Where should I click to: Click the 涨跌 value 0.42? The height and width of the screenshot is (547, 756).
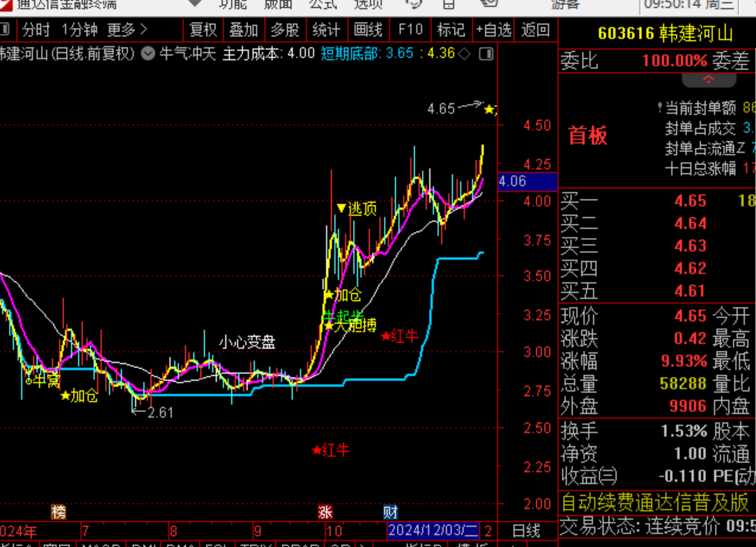[x=691, y=339]
